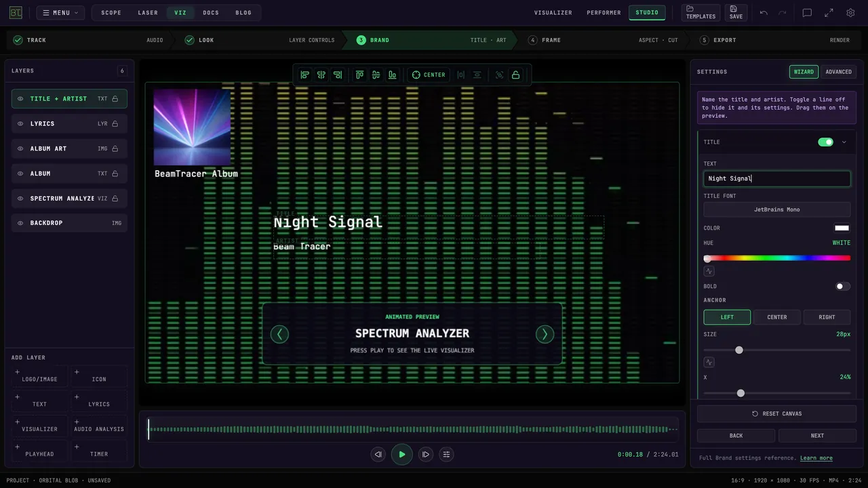Click the undo arrow

pyautogui.click(x=764, y=13)
